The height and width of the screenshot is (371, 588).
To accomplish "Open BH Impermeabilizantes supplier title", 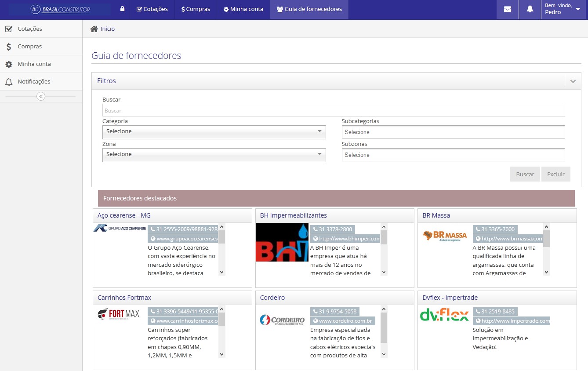I will tap(294, 215).
